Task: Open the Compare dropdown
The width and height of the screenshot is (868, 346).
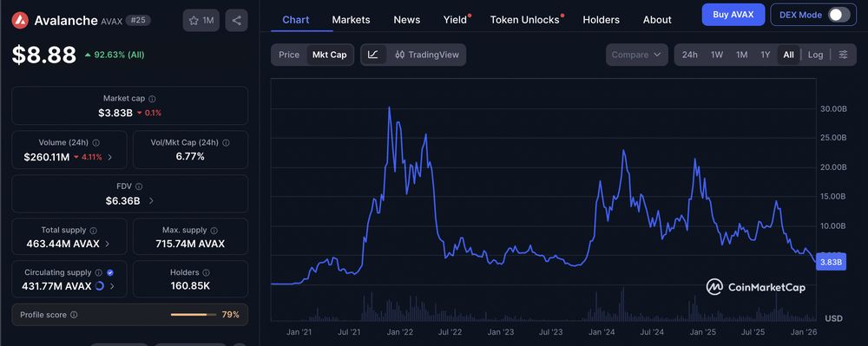Action: click(x=636, y=55)
